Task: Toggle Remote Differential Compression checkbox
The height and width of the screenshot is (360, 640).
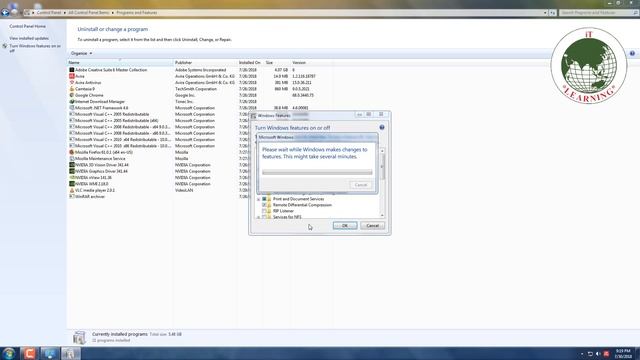Action: [x=264, y=205]
